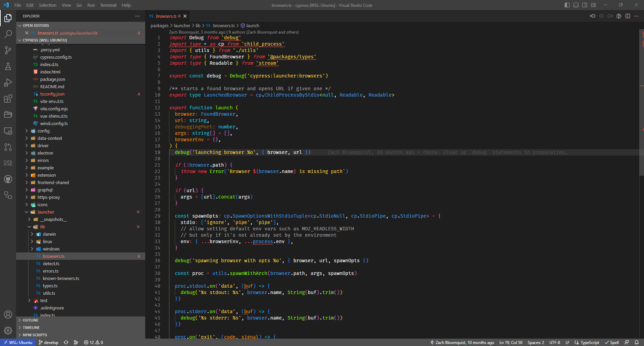This screenshot has width=644, height=346.
Task: Open the GitHub view in activity bar
Action: [8, 179]
